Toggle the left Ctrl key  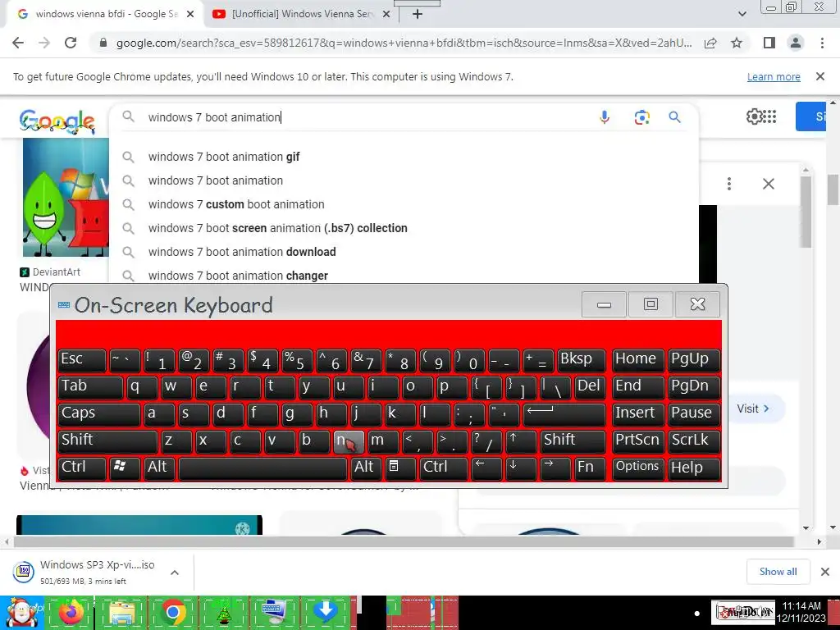point(81,467)
